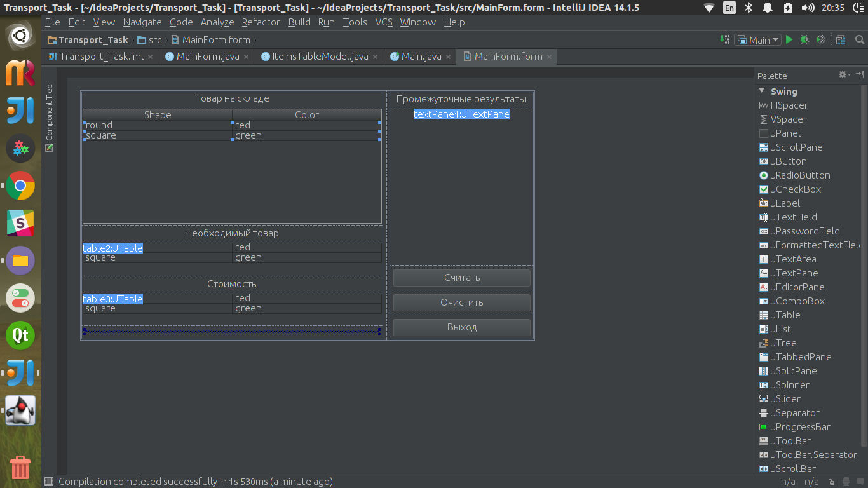This screenshot has width=868, height=488.
Task: Choose JTextPane in the palette
Action: 789,273
